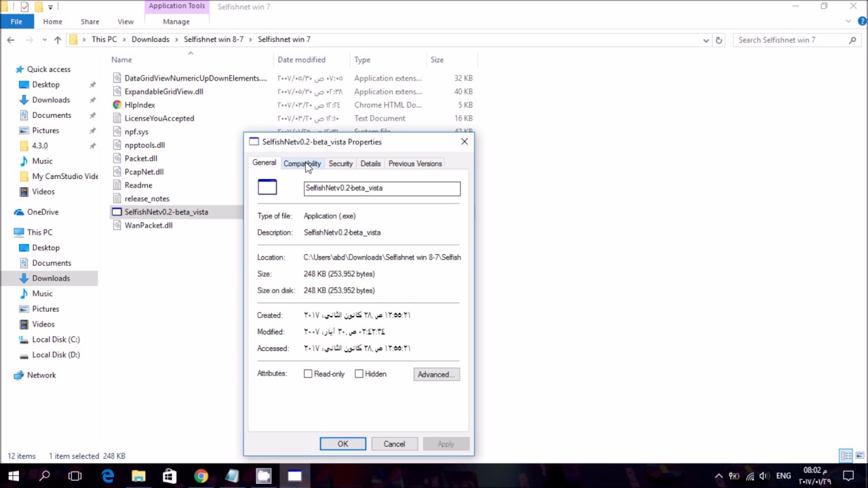Click Selfishnet win 8-7 in the breadcrumb
Screen dimensions: 868x488
(x=214, y=39)
